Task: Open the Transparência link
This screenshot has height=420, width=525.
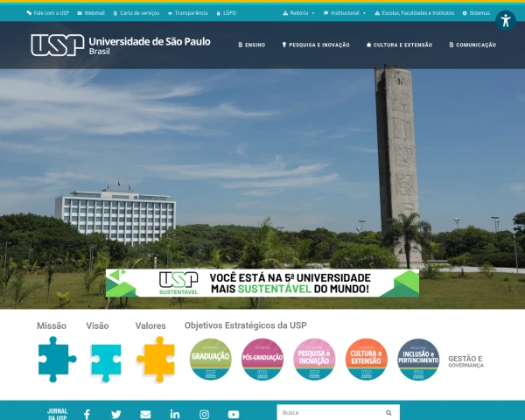Action: [x=188, y=13]
